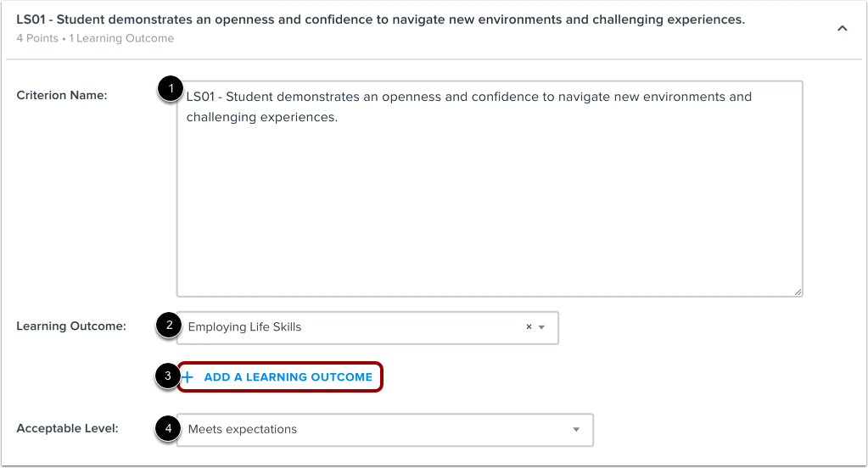Click the number 2 callout badge

pyautogui.click(x=169, y=325)
